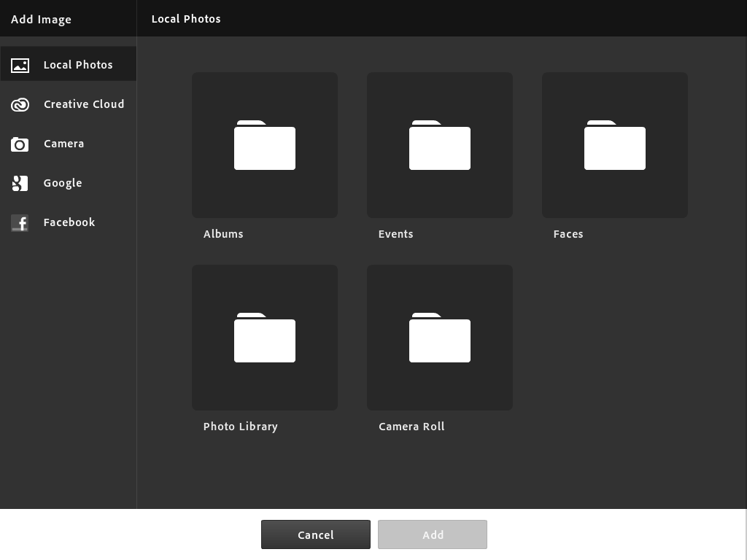Select the Camera source text label
Screen dimensions: 747x560
(63, 144)
